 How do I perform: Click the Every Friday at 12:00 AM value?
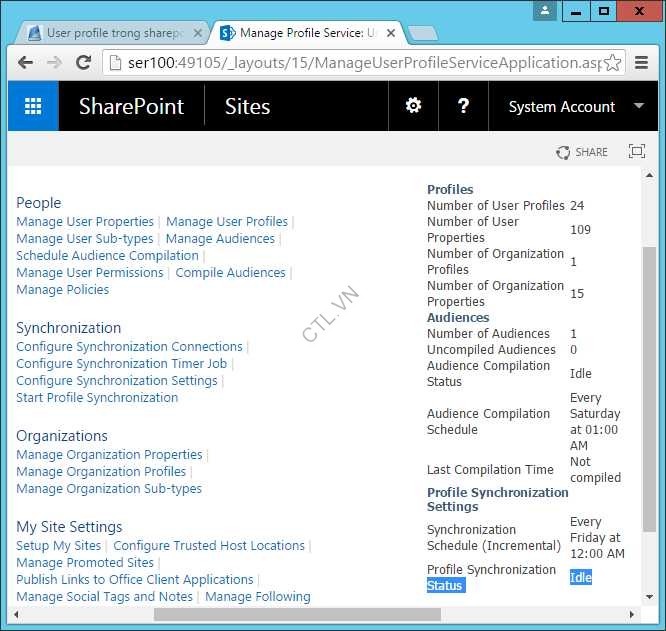pyautogui.click(x=597, y=538)
